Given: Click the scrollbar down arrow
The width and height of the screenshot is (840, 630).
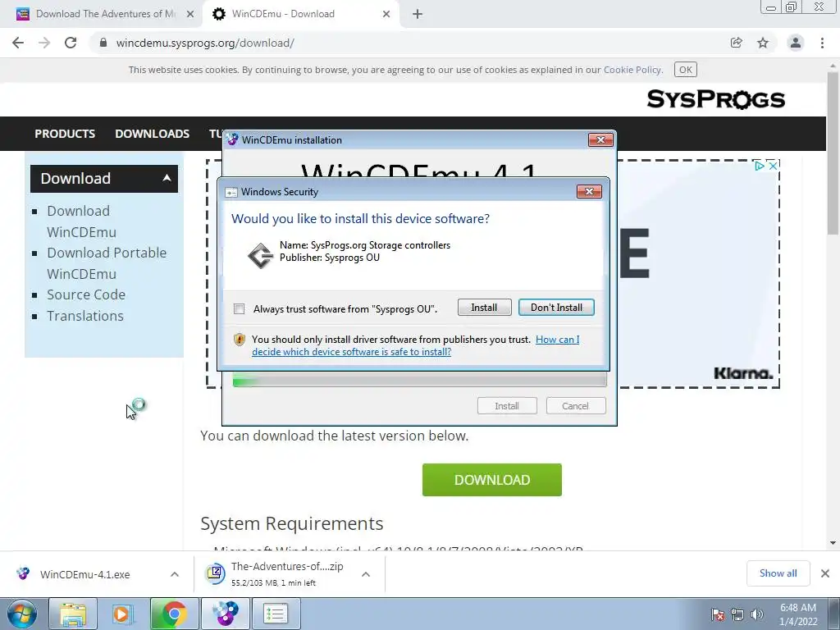Looking at the screenshot, I should pyautogui.click(x=833, y=543).
